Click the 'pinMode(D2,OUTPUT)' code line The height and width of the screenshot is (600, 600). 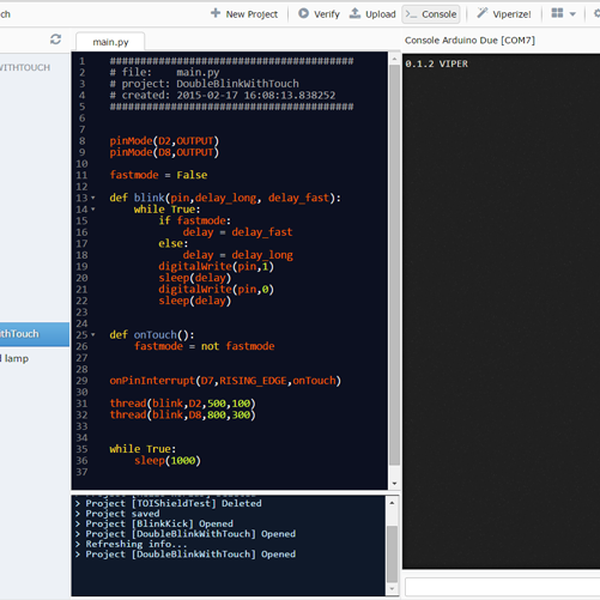[164, 141]
